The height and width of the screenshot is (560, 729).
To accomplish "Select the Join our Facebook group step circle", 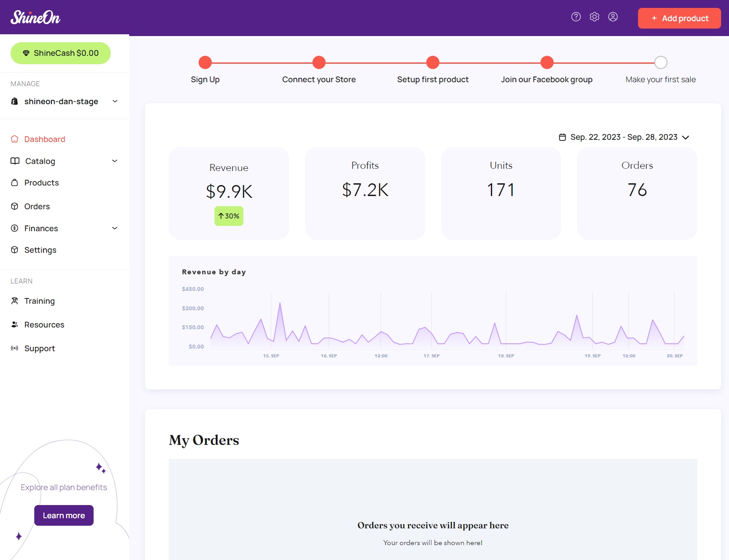I will [x=547, y=62].
